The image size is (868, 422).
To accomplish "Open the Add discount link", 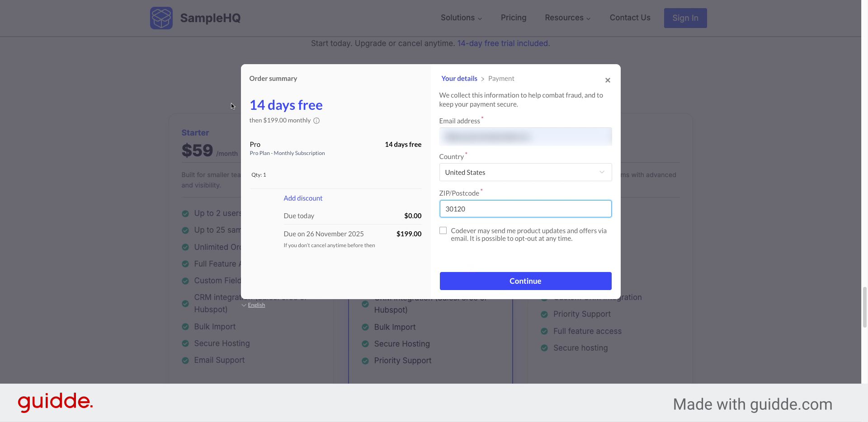I will [302, 198].
